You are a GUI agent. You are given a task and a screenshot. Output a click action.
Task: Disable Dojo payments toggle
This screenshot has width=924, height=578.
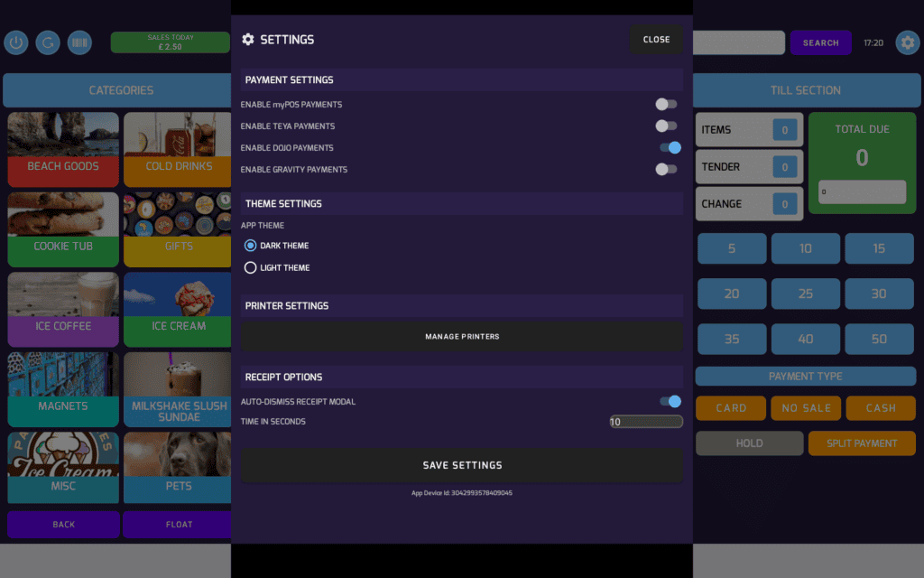[x=670, y=147]
